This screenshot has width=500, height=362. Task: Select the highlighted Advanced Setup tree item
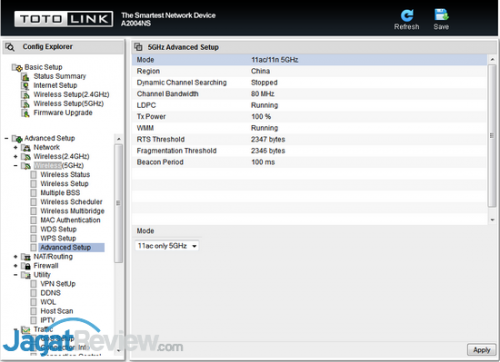click(71, 247)
